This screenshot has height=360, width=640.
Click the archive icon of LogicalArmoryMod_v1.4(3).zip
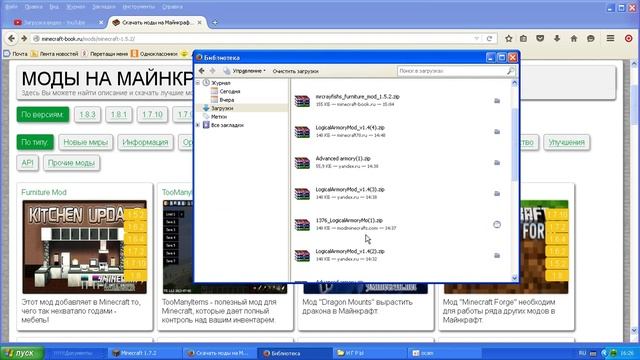coord(302,193)
